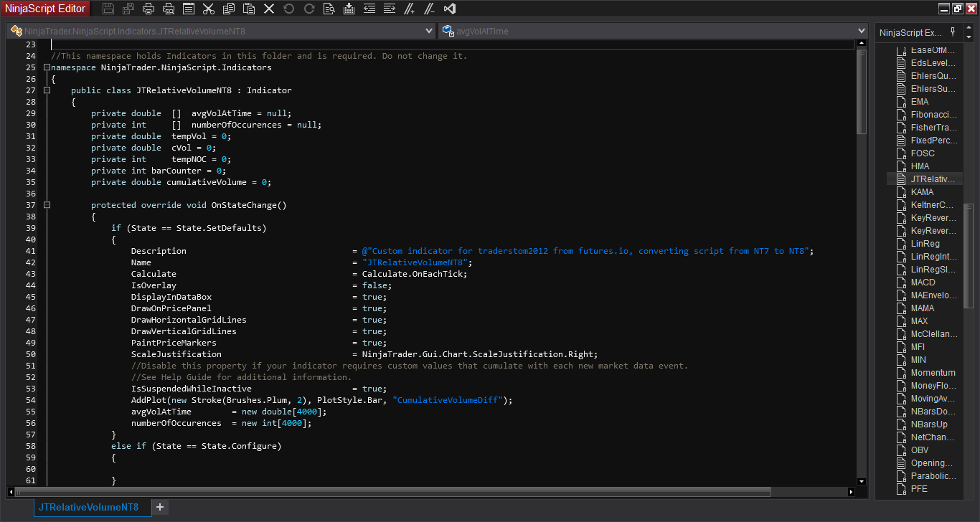Add a new tab with the plus button
This screenshot has height=522, width=980.
click(x=160, y=507)
